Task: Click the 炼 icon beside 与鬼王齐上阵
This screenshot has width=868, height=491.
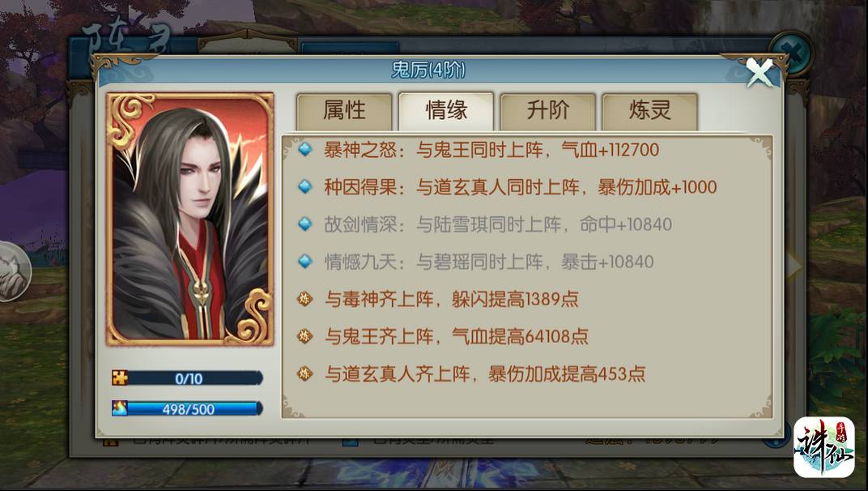Action: pos(305,335)
